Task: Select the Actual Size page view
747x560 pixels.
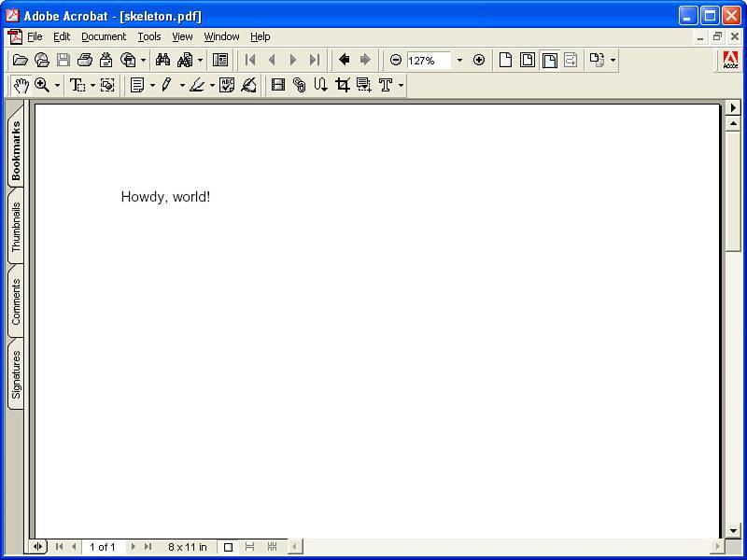Action: (x=505, y=60)
